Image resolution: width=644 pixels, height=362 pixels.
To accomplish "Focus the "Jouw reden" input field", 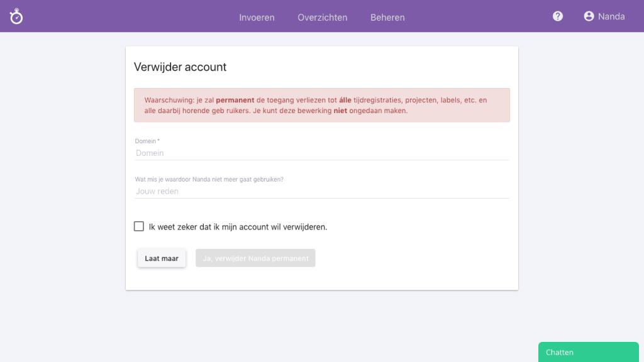I will 252,191.
